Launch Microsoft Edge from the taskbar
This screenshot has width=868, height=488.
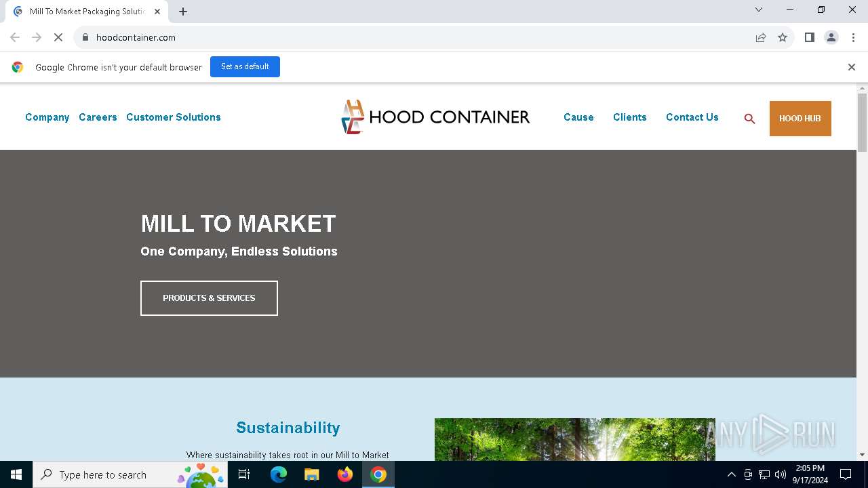click(279, 474)
